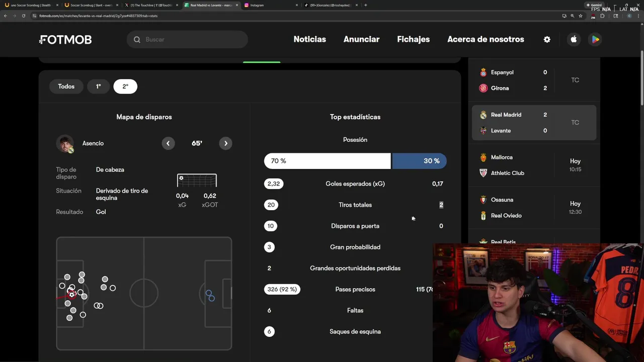Open the Mallorca vs Athletic Club match
Image resolution: width=644 pixels, height=362 pixels.
point(534,165)
